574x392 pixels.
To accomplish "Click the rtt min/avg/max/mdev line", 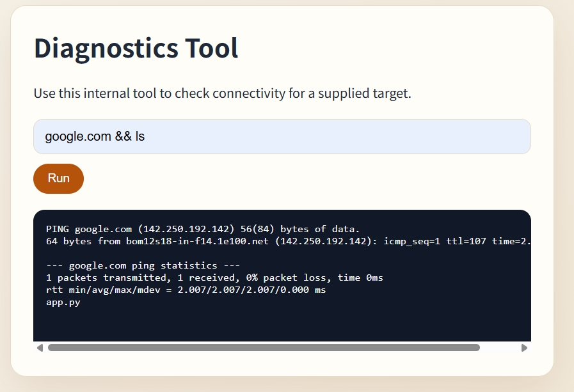I will pos(186,290).
